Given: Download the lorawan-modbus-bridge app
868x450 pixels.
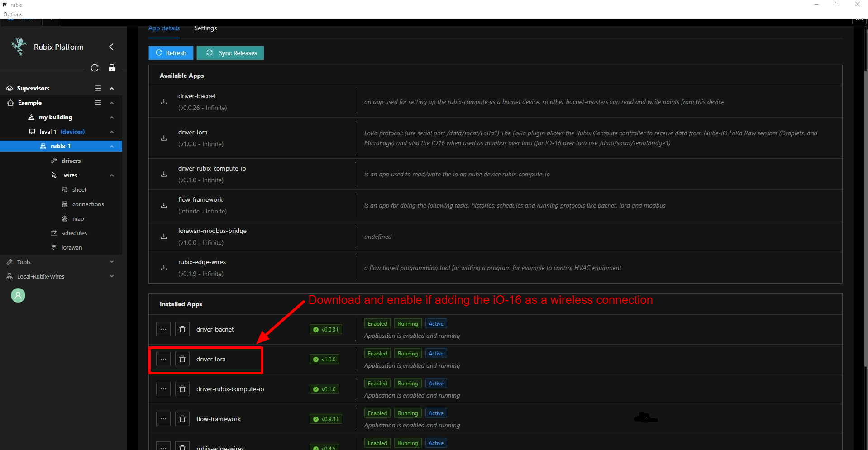Looking at the screenshot, I should pyautogui.click(x=164, y=237).
